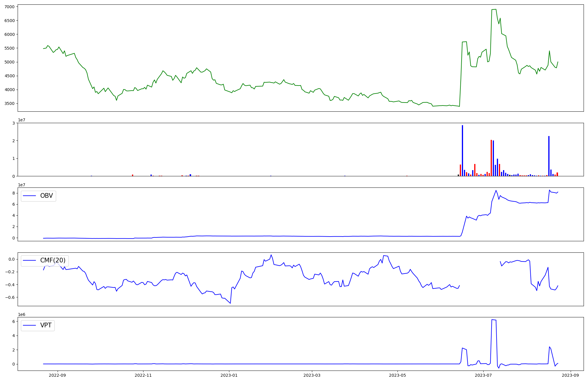The width and height of the screenshot is (588, 382).
Task: Click the 2023-03 x-axis date label
Action: click(312, 375)
